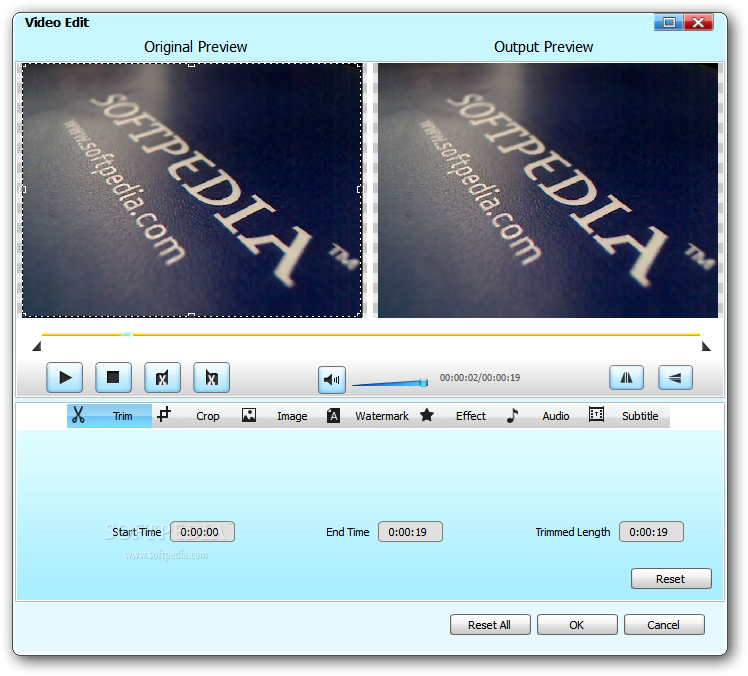Flip video vertically with the triangle icon
Viewport: 748px width, 676px height.
coord(675,378)
